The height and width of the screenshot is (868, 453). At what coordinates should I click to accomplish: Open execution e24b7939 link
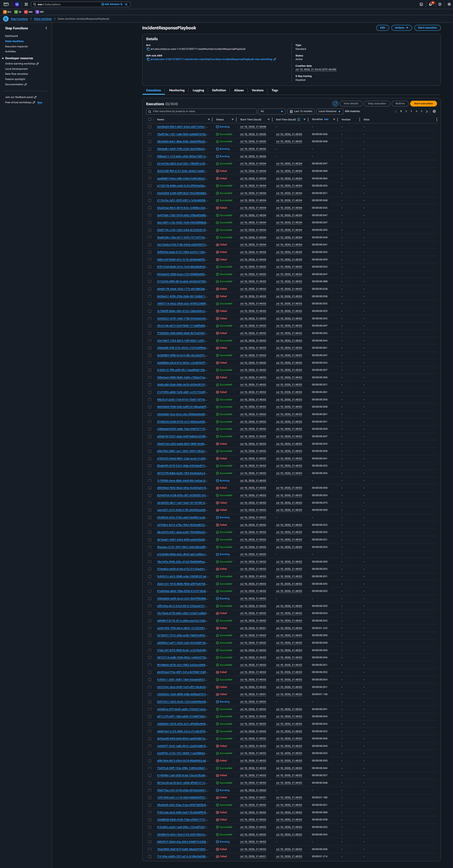click(x=182, y=628)
